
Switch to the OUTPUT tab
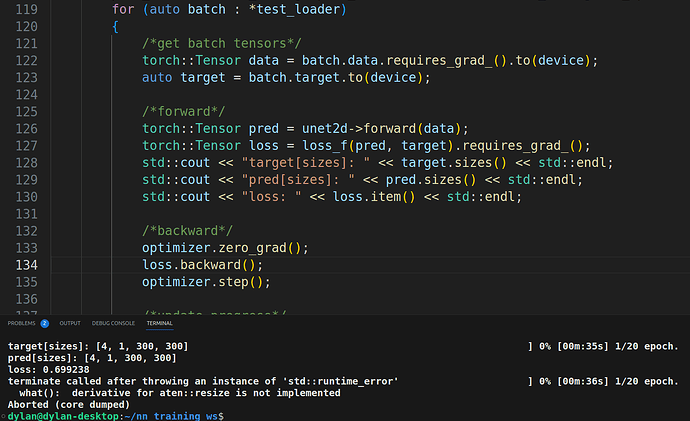coord(70,324)
